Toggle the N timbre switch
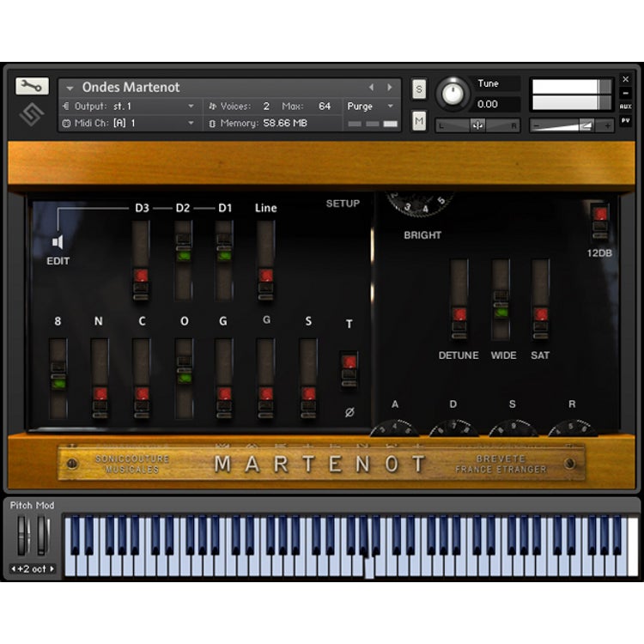 point(100,379)
